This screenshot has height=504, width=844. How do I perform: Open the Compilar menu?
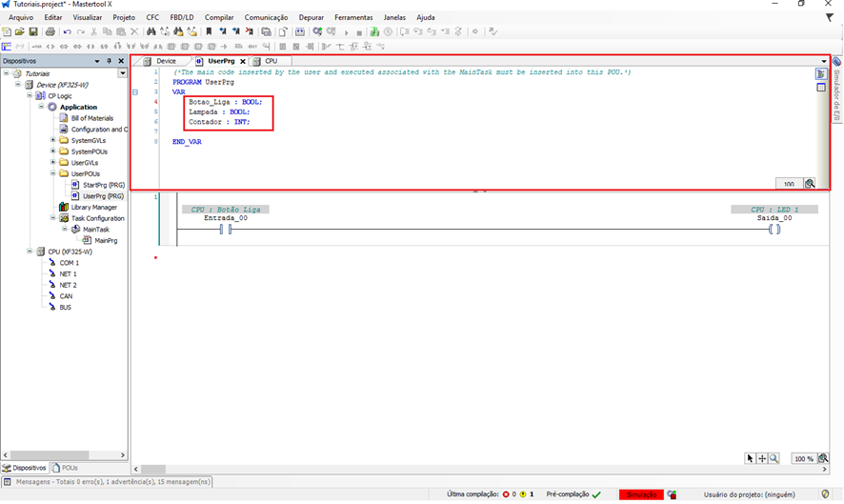(x=219, y=17)
